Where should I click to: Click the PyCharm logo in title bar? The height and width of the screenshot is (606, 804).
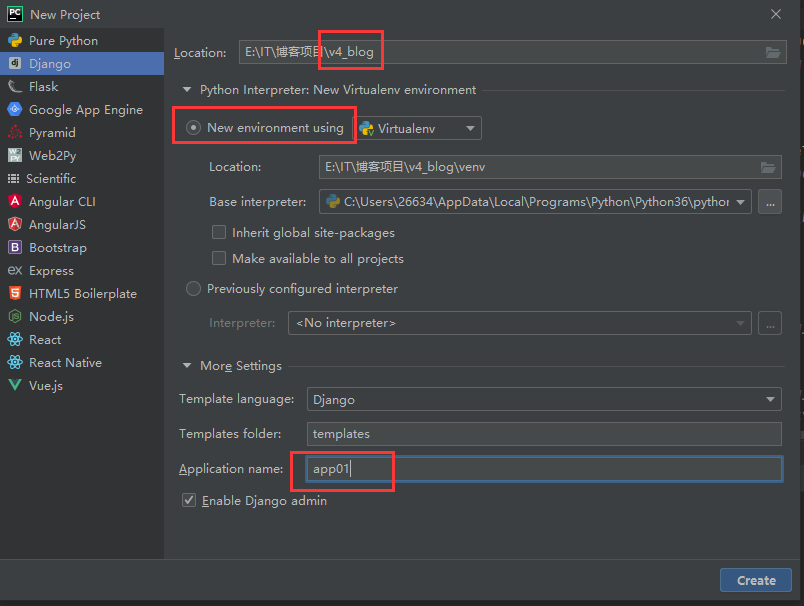(x=15, y=14)
